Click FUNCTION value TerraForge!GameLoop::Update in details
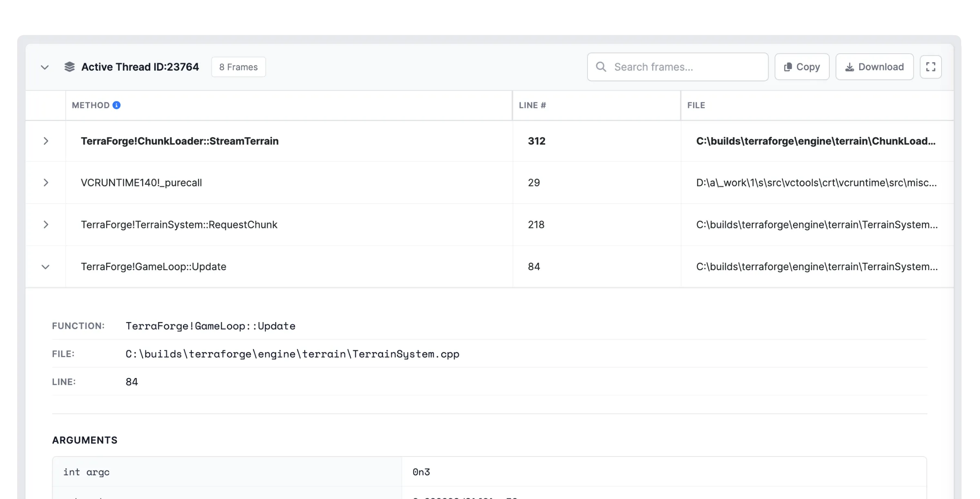Screen dimensions: 980x499 point(210,326)
